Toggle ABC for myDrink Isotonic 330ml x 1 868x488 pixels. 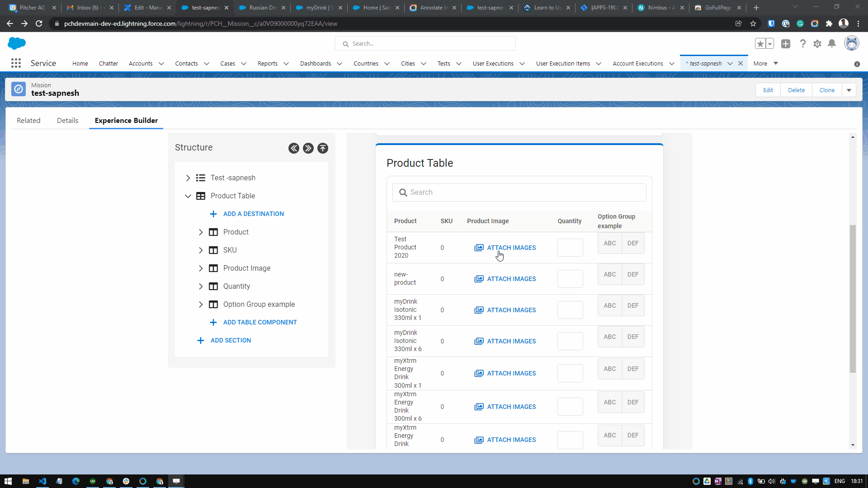pos(609,305)
